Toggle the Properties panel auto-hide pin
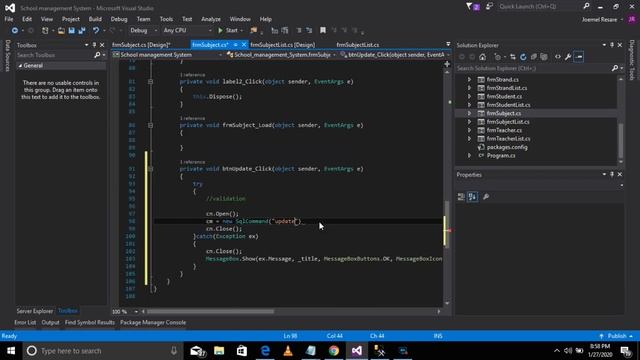The height and width of the screenshot is (360, 640). (x=612, y=174)
